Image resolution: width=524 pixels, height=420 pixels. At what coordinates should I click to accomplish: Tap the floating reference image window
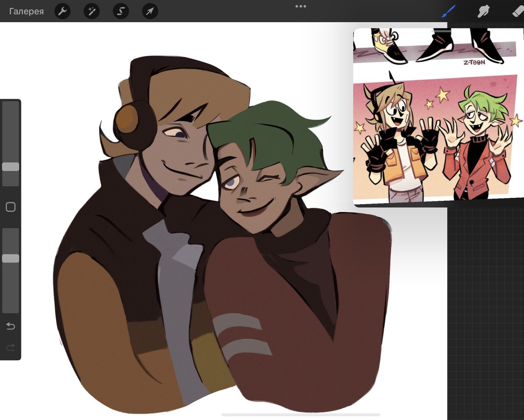[438, 117]
